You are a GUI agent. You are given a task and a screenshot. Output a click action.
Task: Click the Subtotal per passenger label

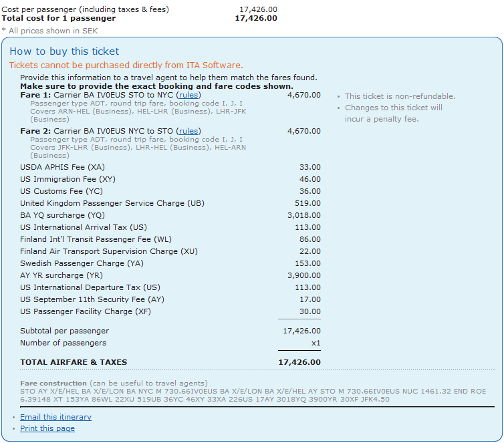tap(64, 331)
